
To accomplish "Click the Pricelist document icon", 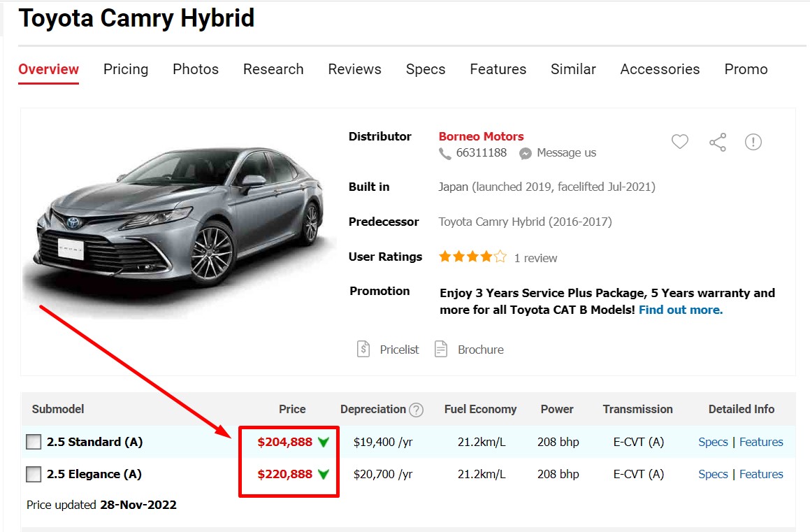I will coord(363,350).
